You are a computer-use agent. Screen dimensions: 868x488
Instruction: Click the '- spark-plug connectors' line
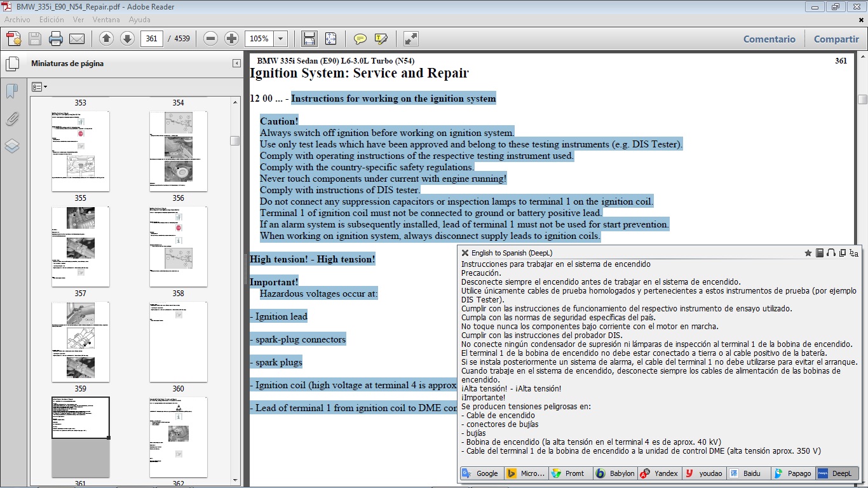(x=298, y=339)
